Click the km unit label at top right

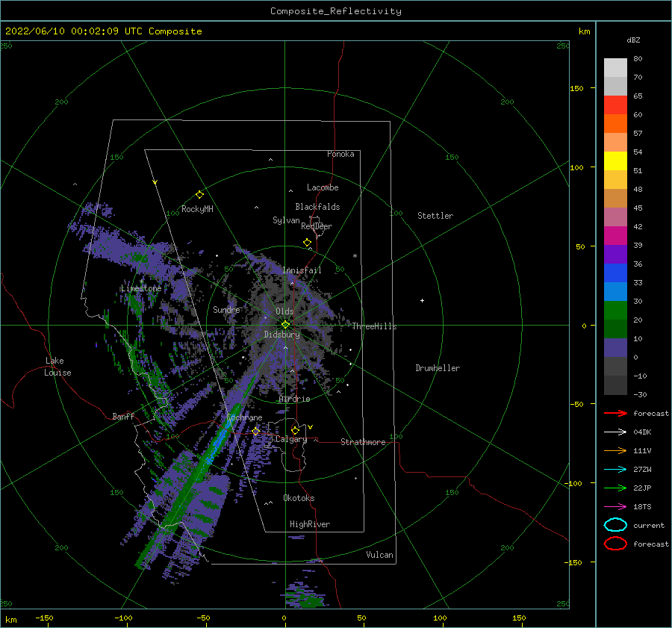tap(584, 31)
